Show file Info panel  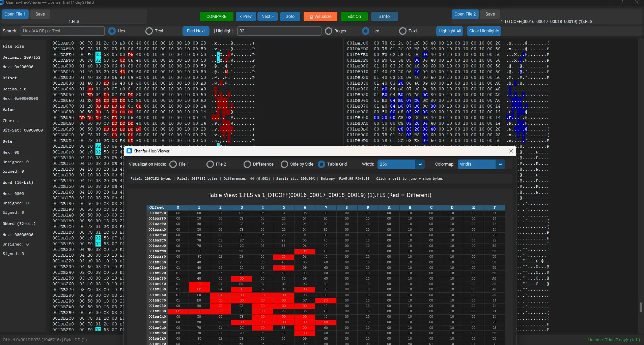point(385,16)
